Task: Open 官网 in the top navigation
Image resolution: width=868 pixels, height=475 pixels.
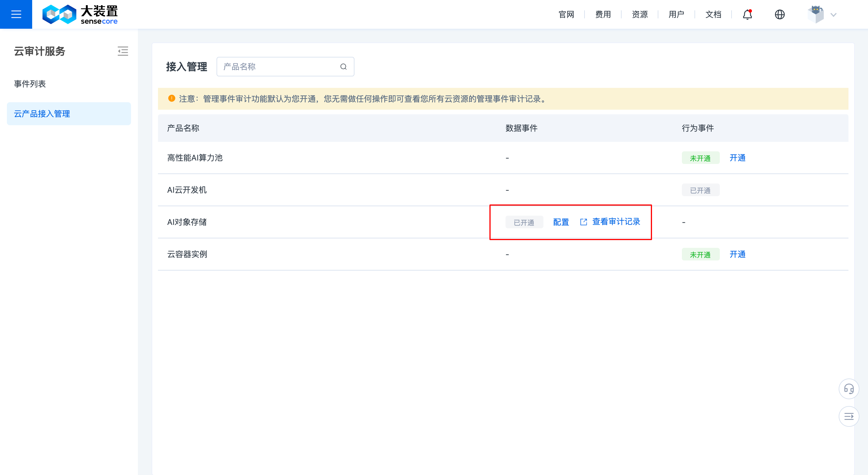Action: 566,14
